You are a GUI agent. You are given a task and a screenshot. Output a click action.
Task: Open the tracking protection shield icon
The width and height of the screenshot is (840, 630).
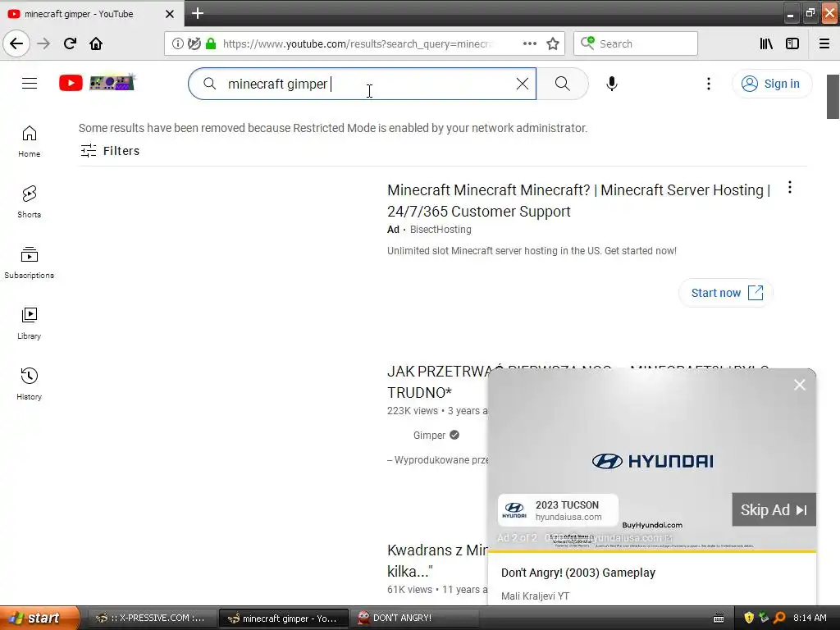(x=194, y=43)
